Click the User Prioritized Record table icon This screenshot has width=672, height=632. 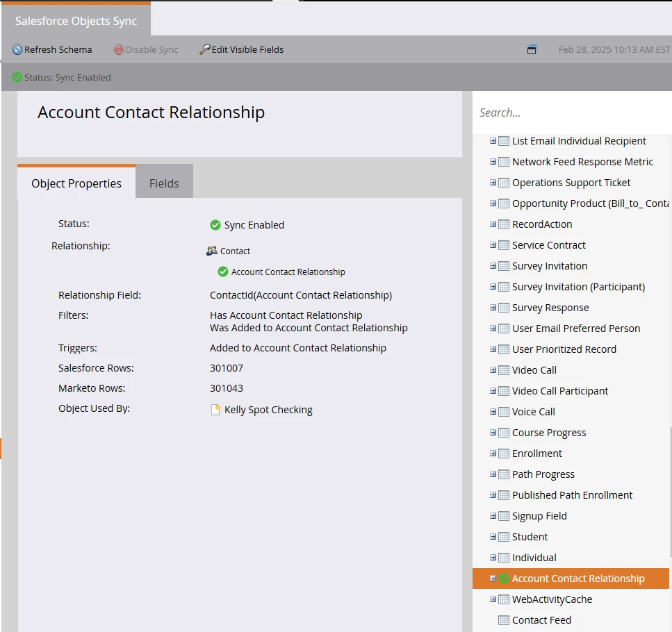(504, 349)
